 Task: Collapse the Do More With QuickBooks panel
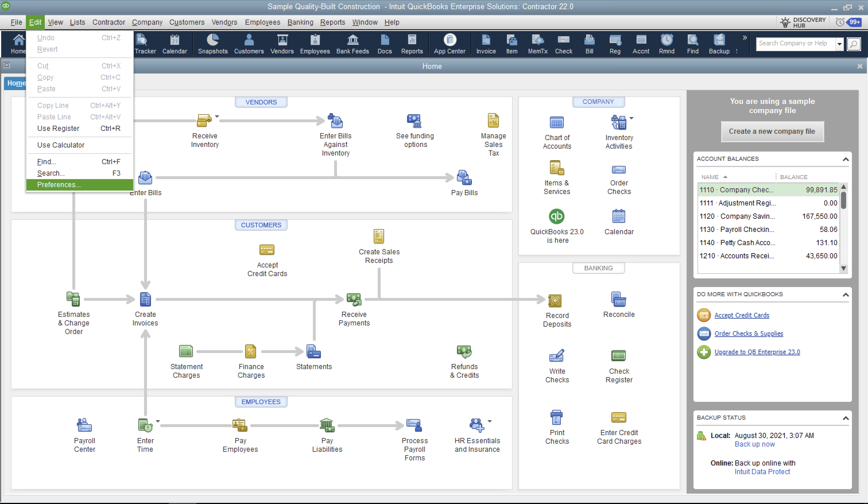pos(845,295)
